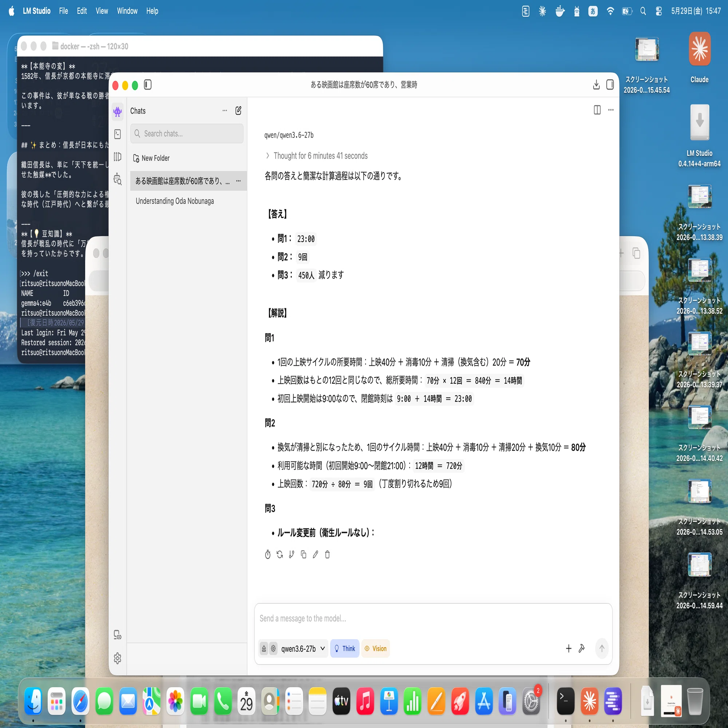This screenshot has width=728, height=728.
Task: Open the Chats section robot icon in sidebar
Action: [x=118, y=111]
